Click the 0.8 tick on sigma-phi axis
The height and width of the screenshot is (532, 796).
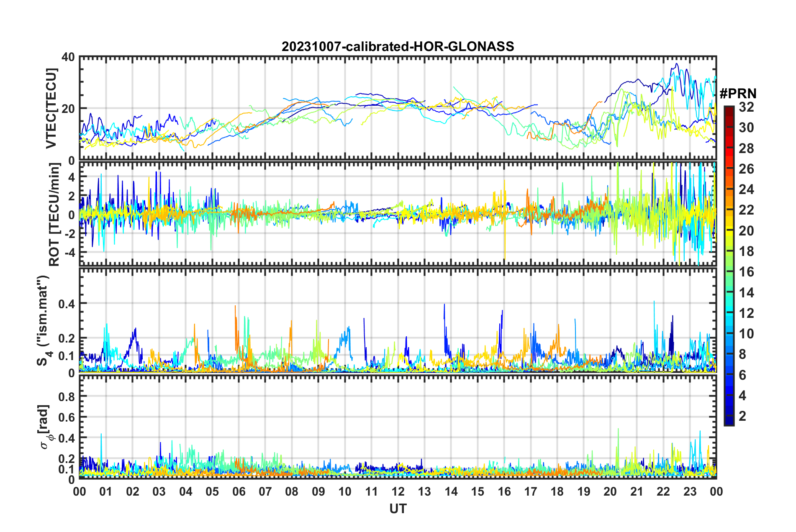pyautogui.click(x=67, y=396)
